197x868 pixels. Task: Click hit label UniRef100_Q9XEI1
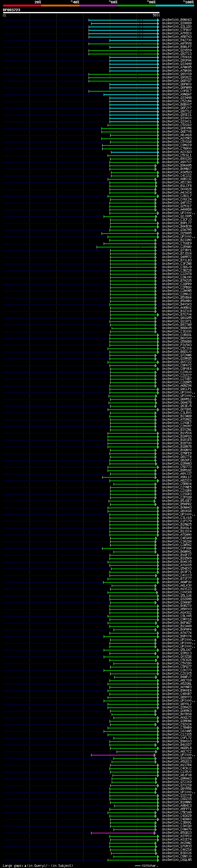(x=177, y=115)
